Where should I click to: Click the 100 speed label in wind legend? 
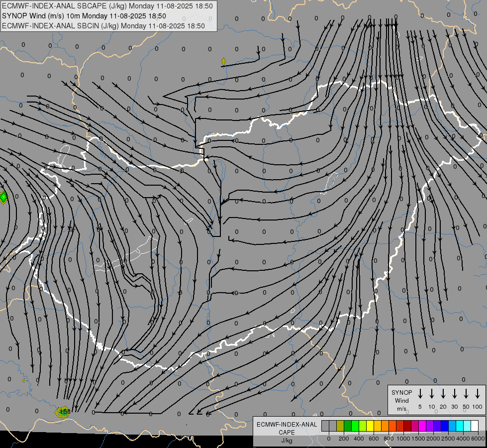(x=478, y=407)
